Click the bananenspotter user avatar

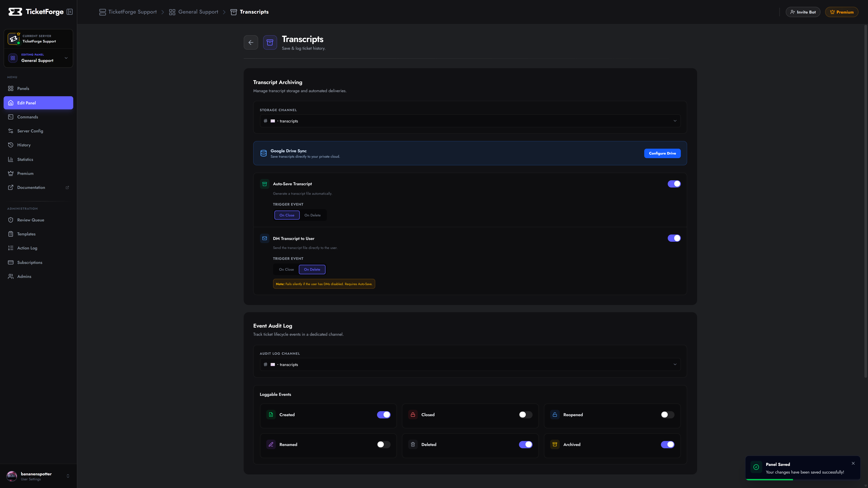12,476
